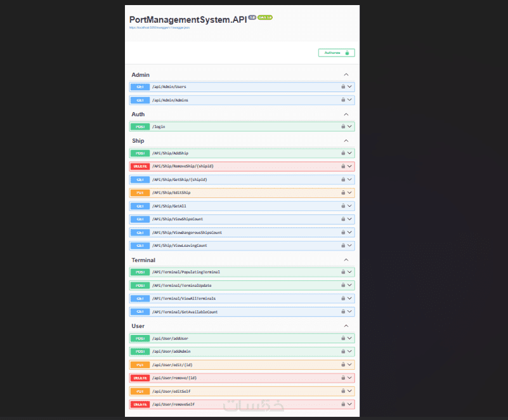The width and height of the screenshot is (508, 420).
Task: Click lock icon on DELETE removeSelf row
Action: pyautogui.click(x=343, y=404)
